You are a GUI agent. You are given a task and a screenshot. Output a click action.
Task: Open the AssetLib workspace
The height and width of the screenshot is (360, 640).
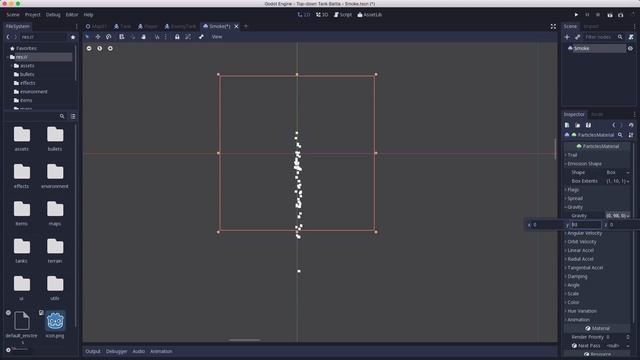pos(370,15)
